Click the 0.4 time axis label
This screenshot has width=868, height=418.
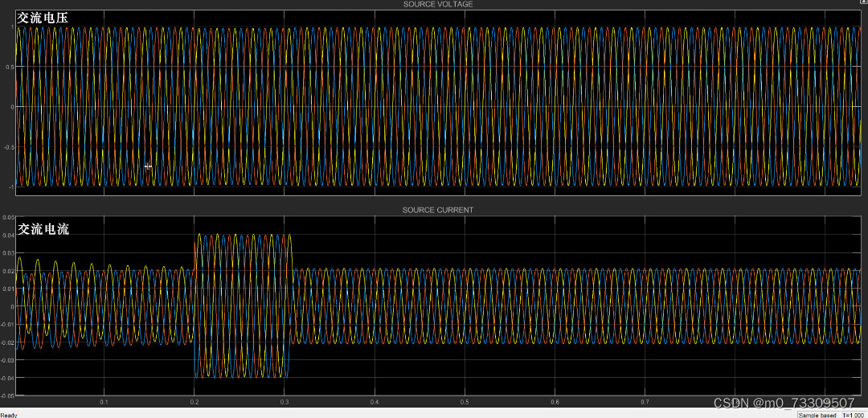click(x=375, y=401)
